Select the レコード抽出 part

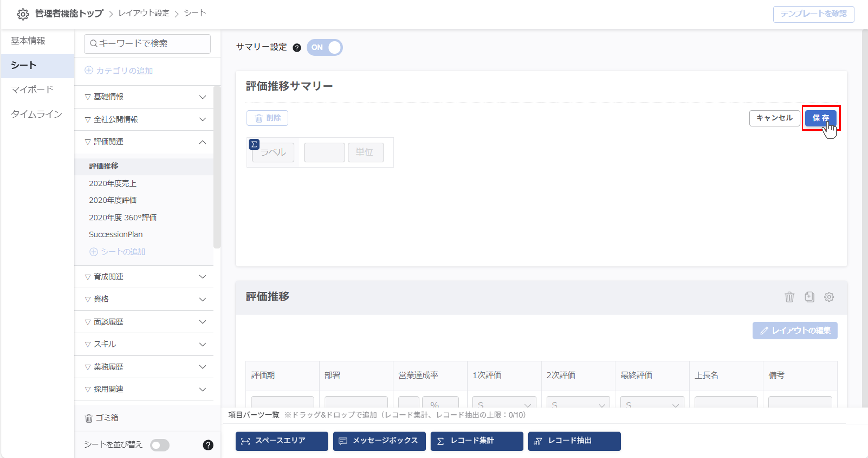(x=574, y=441)
